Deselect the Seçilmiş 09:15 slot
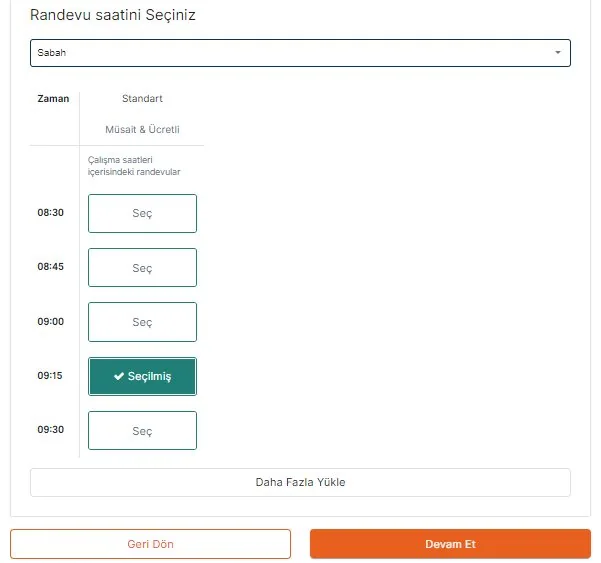 coord(142,376)
